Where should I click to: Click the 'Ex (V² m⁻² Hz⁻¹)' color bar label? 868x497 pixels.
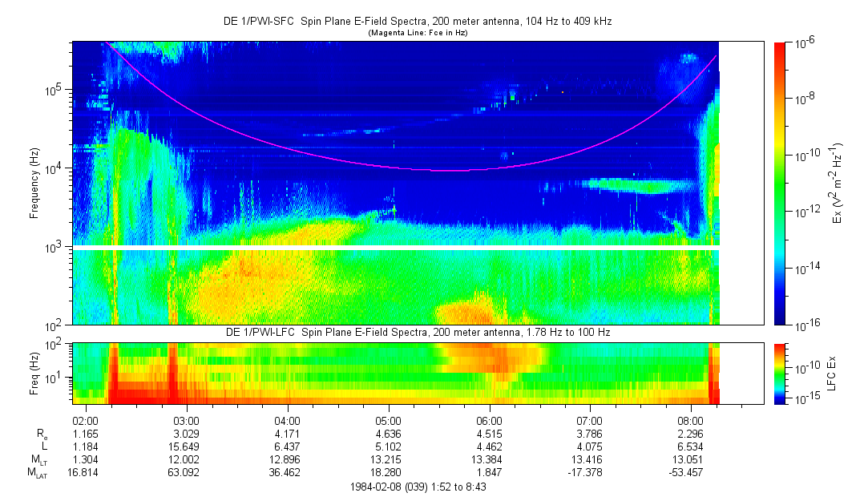pyautogui.click(x=837, y=184)
